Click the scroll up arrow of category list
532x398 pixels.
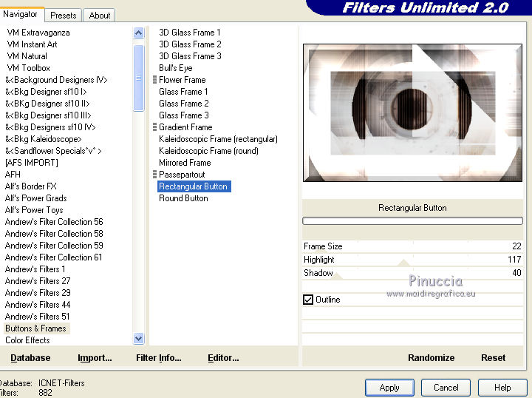[x=138, y=33]
